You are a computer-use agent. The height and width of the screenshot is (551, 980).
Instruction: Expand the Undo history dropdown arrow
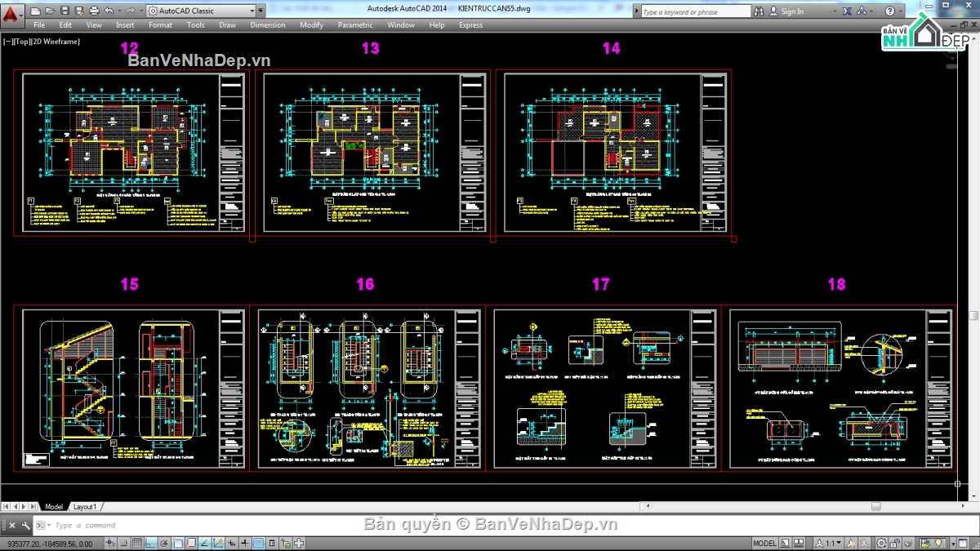pyautogui.click(x=119, y=10)
